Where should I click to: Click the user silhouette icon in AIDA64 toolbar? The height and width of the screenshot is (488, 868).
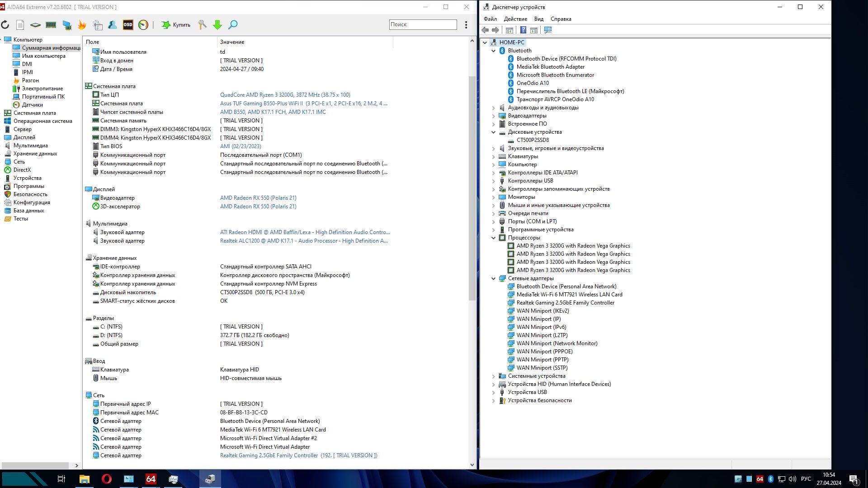(x=113, y=25)
